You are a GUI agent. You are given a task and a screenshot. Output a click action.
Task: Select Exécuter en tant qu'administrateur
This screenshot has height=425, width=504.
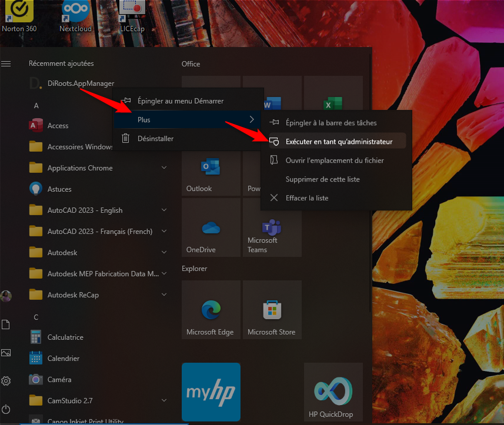tap(339, 142)
